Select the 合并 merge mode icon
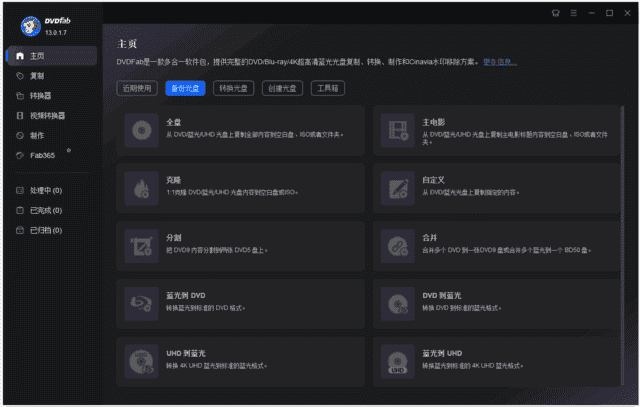Image resolution: width=640 pixels, height=407 pixels. click(399, 243)
